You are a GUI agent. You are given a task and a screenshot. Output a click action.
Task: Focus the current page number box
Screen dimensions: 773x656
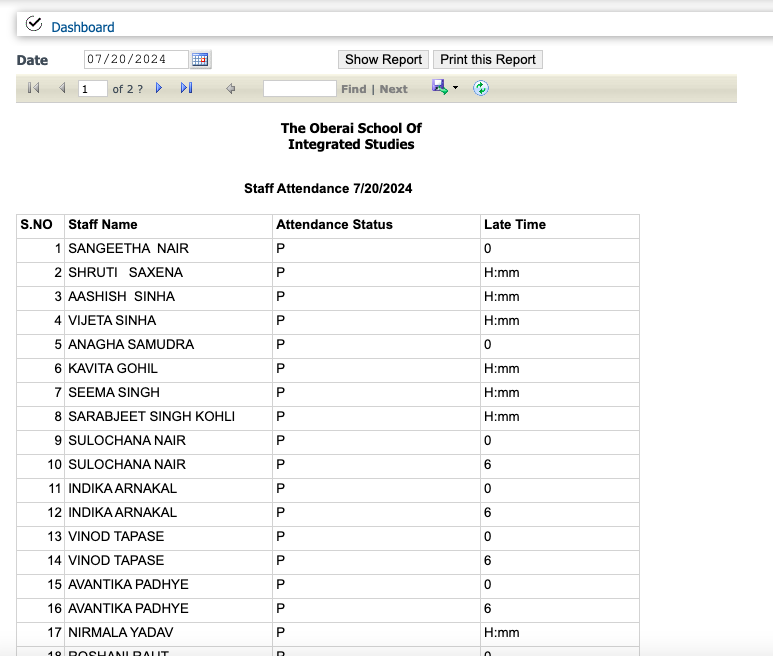click(93, 89)
